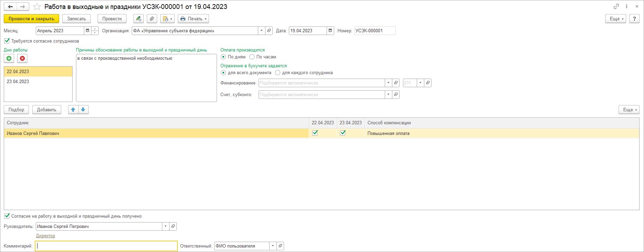644x252 pixels.
Task: Select 23.04.2023 in work days list
Action: click(x=38, y=81)
